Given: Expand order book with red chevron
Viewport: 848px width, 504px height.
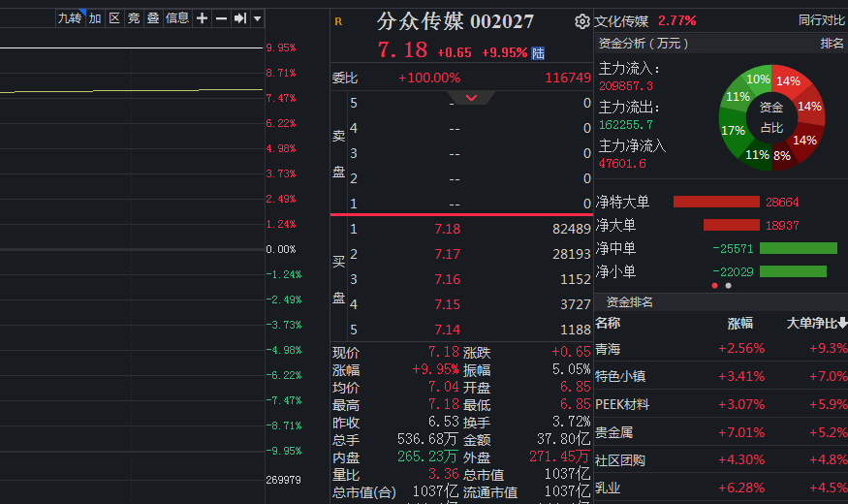Looking at the screenshot, I should (472, 98).
